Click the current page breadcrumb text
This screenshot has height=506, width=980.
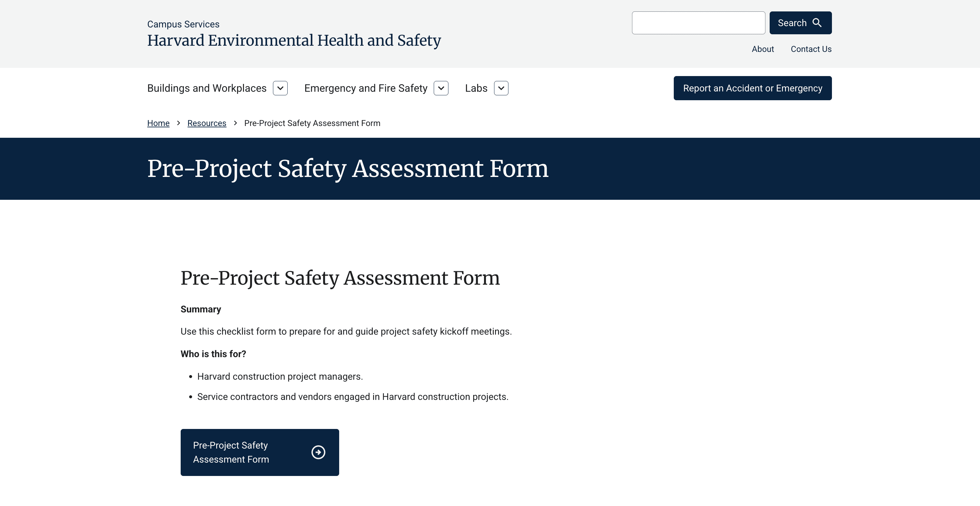(312, 123)
